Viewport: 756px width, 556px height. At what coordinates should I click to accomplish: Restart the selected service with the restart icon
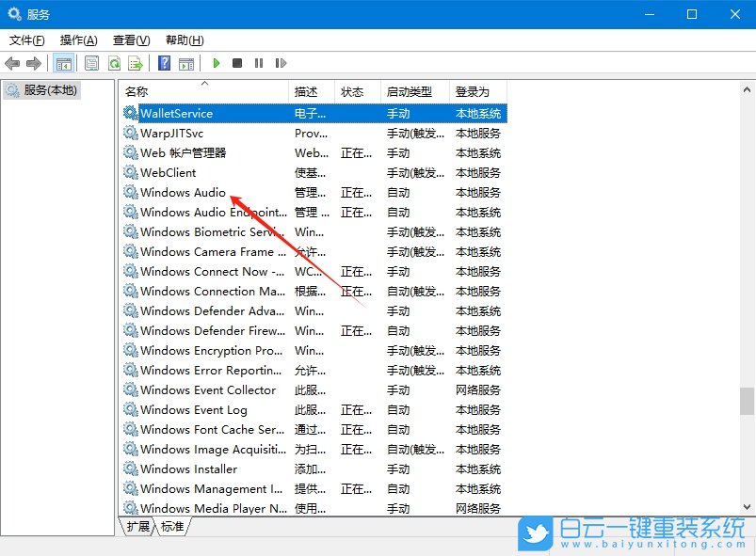(x=280, y=63)
